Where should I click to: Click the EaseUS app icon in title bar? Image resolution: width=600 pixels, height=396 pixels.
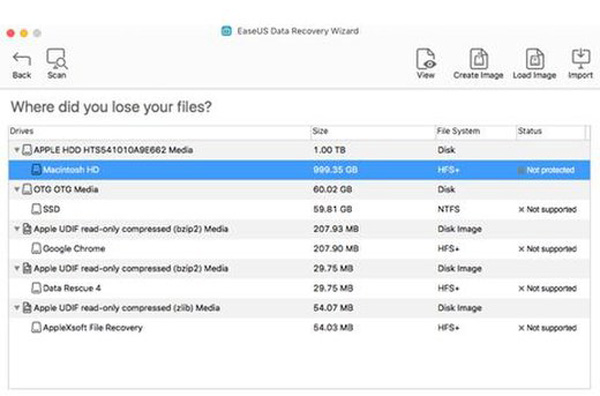click(227, 31)
